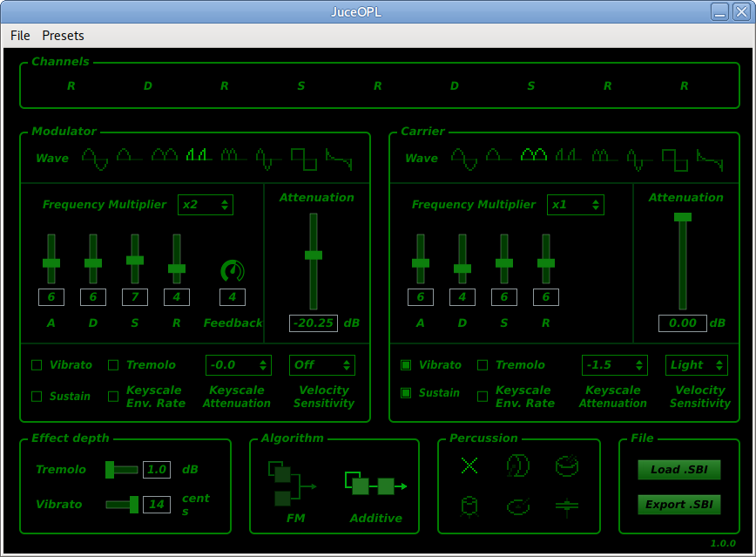Click the Load .SBI button
The height and width of the screenshot is (557, 756).
click(x=679, y=470)
